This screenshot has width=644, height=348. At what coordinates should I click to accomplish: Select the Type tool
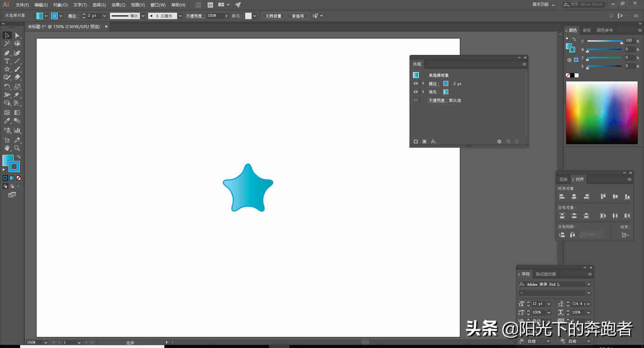point(7,61)
